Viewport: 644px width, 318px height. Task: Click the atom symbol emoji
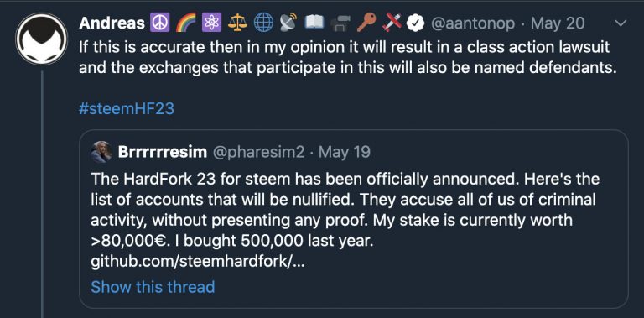coord(211,23)
